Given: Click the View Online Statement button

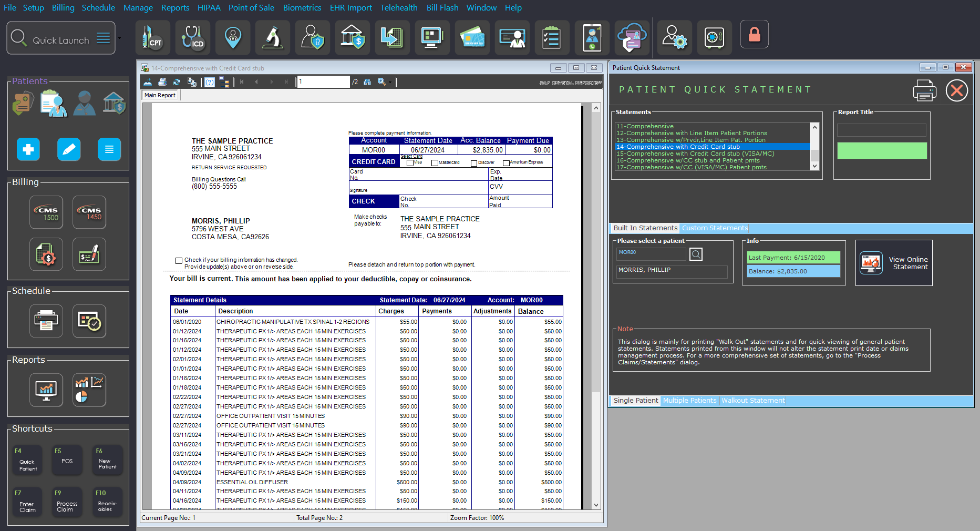Looking at the screenshot, I should click(x=894, y=263).
